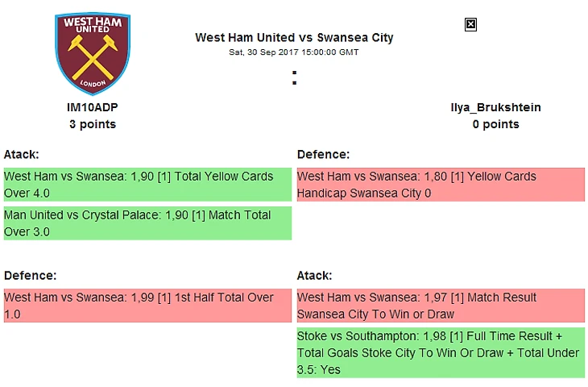
Task: Click the Yellow Cards Handicap Swansea City bet
Action: coord(441,185)
